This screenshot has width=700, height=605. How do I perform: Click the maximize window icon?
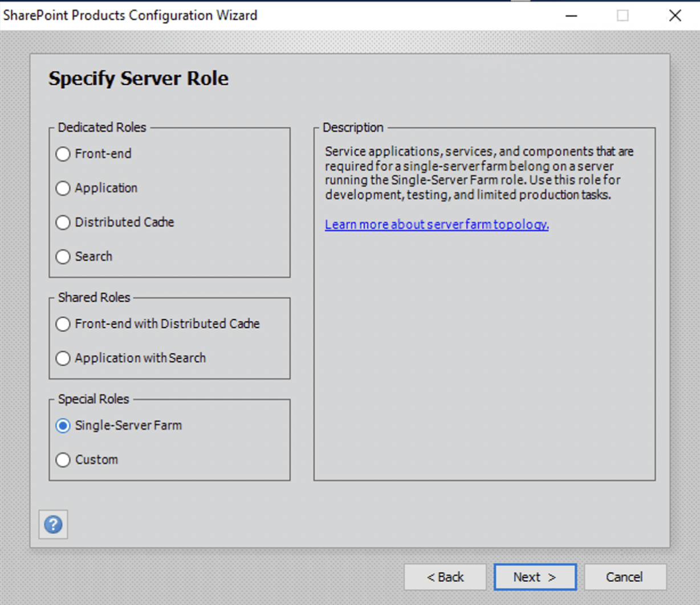[x=622, y=15]
